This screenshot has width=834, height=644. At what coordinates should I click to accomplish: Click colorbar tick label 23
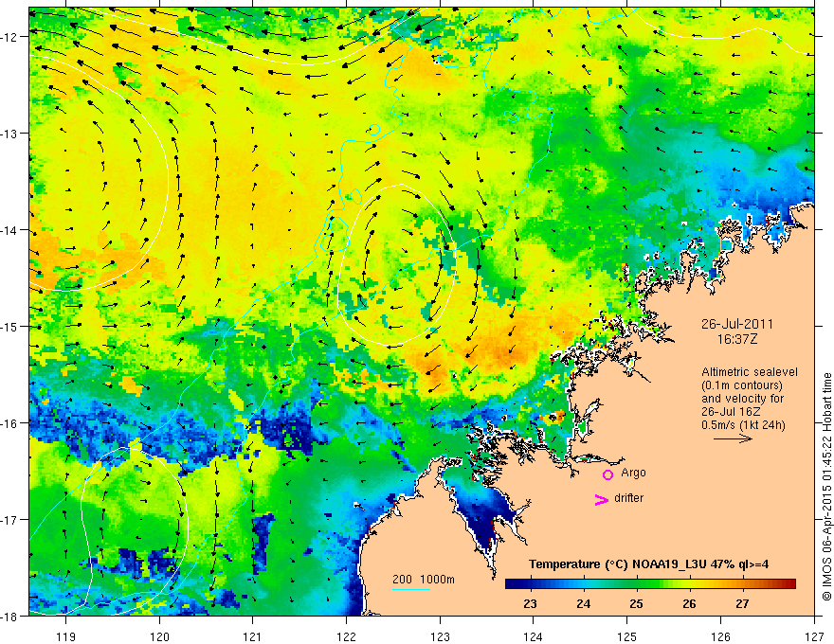pyautogui.click(x=530, y=603)
